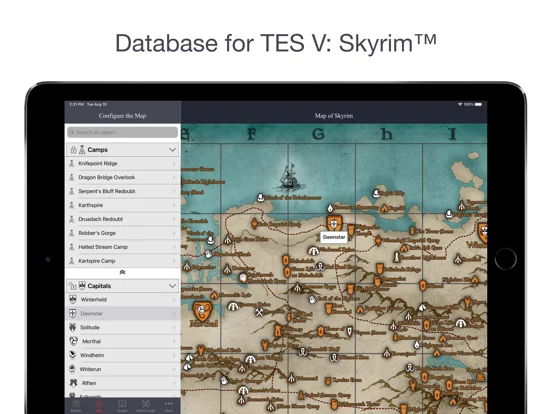Select the Windhelm text in list
Viewport: 552px width, 414px height.
92,355
